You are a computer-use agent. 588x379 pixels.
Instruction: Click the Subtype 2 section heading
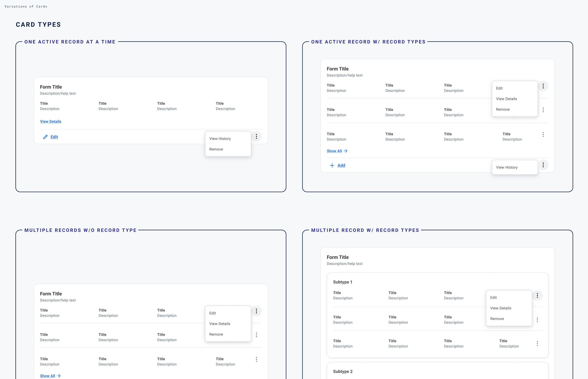[x=342, y=371]
